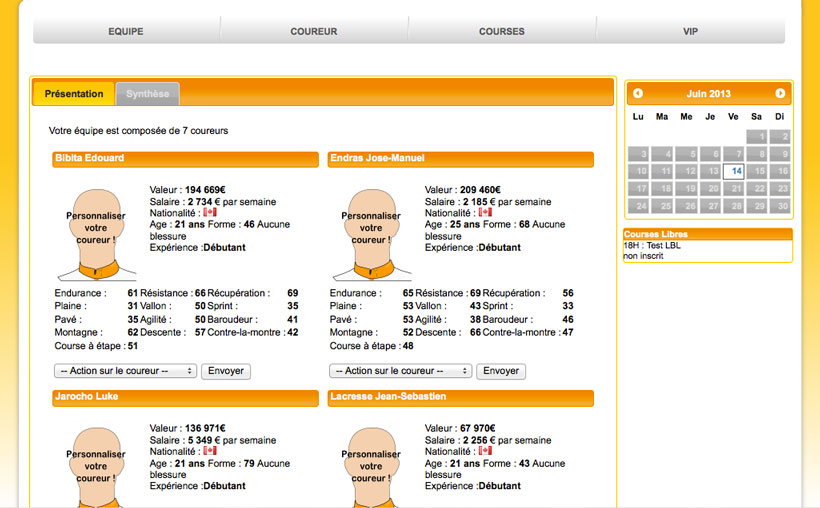Screen dimensions: 820x508
Task: Click Envoyer for Endras Jose-Manuel
Action: pos(501,371)
